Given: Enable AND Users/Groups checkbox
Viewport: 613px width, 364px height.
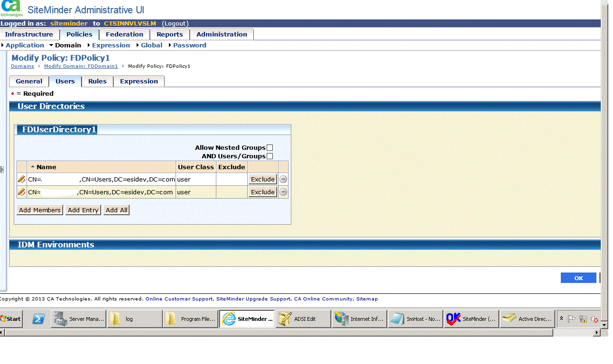Looking at the screenshot, I should pos(269,156).
